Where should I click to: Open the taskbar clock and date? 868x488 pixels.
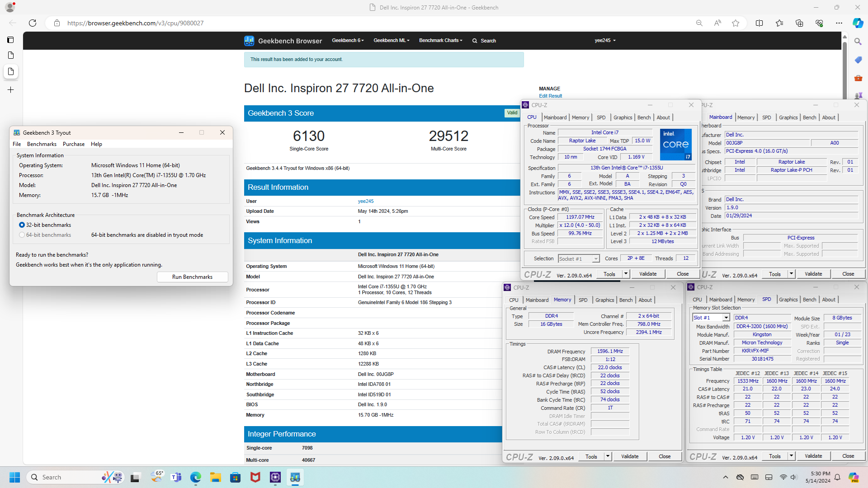(817, 477)
